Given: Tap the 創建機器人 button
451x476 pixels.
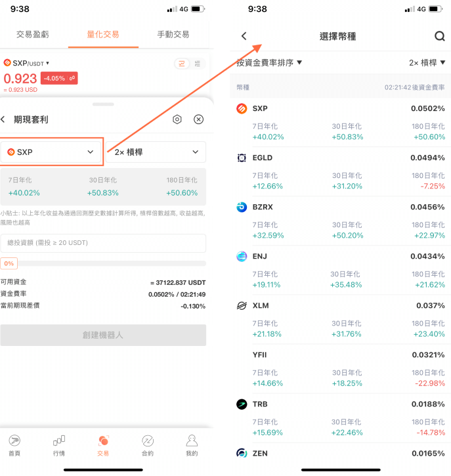Looking at the screenshot, I should pos(103,335).
